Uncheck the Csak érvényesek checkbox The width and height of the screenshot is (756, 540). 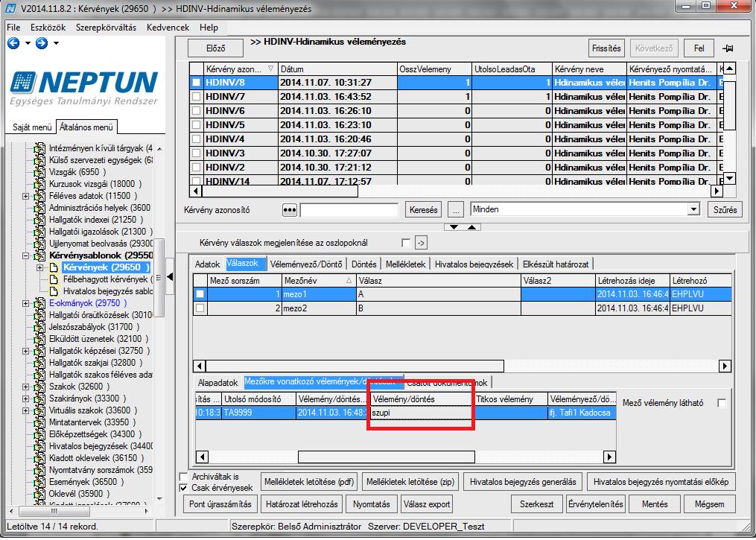click(x=183, y=488)
